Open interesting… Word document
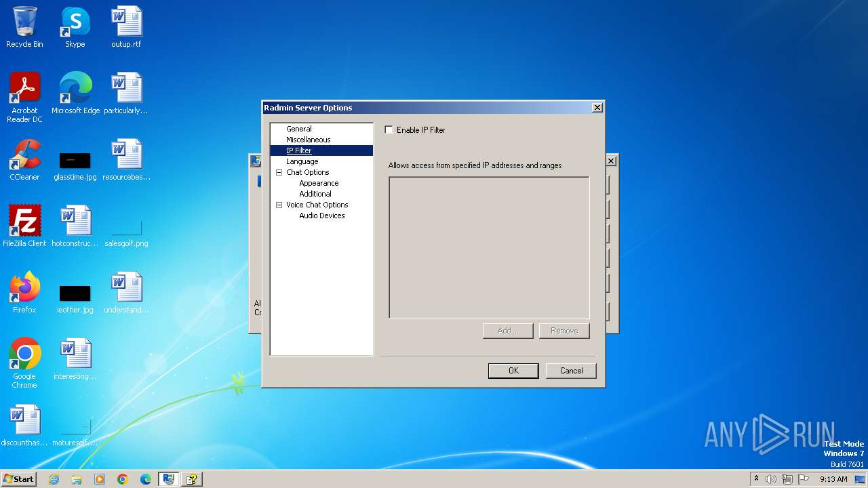Screen dimensions: 868x488 (75, 359)
